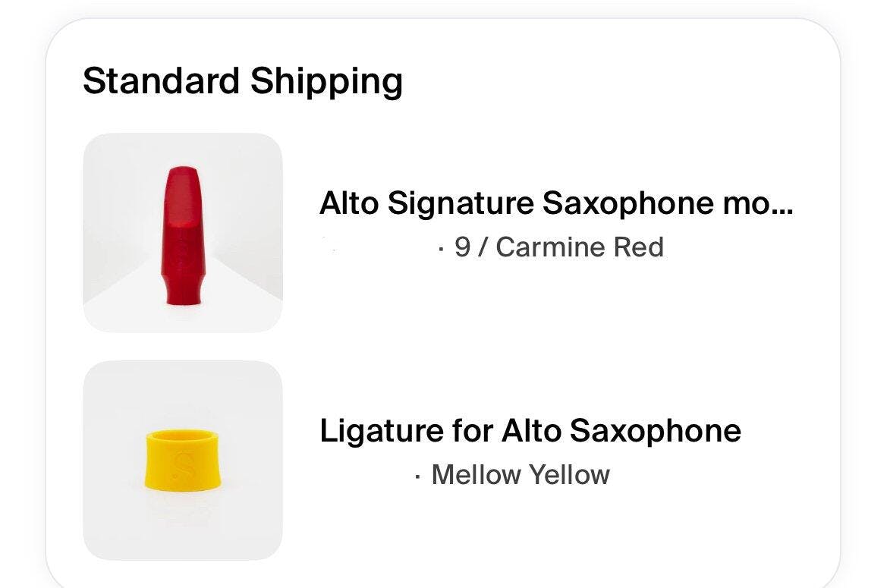The height and width of the screenshot is (588, 887).
Task: Click the word Shipping in the heading
Action: (326, 80)
